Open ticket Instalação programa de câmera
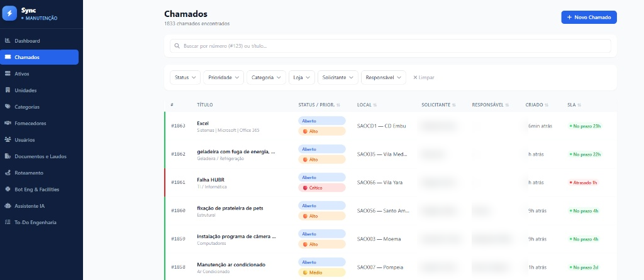 [x=236, y=236]
